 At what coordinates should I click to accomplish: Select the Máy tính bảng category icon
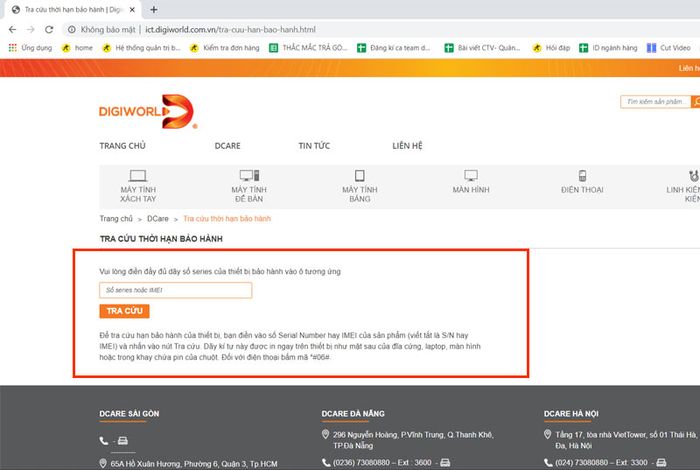(360, 175)
